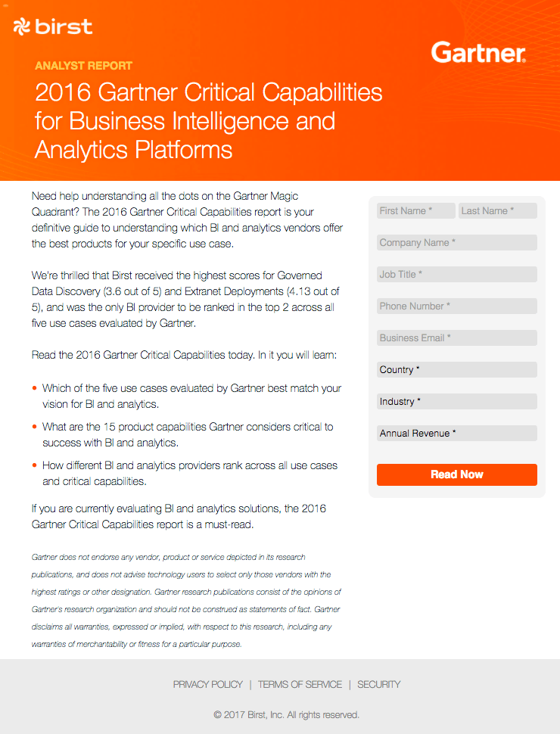Click the Birst snowflake logo icon
Viewport: 560px width, 734px height.
coord(22,27)
